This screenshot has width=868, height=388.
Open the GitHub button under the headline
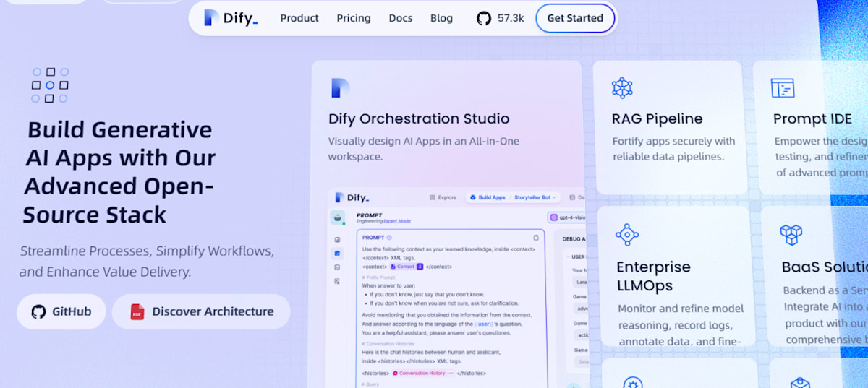[61, 311]
